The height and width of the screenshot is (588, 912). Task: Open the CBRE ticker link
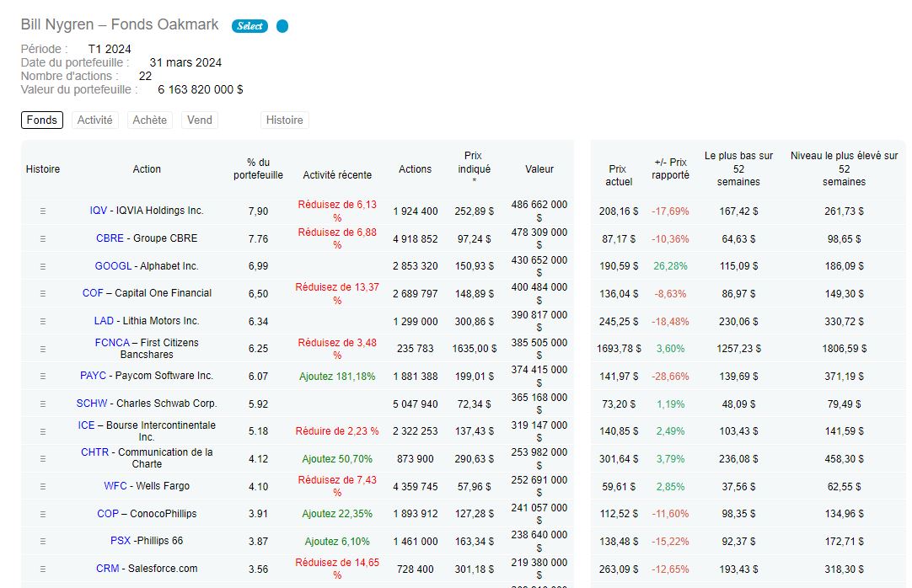point(110,238)
